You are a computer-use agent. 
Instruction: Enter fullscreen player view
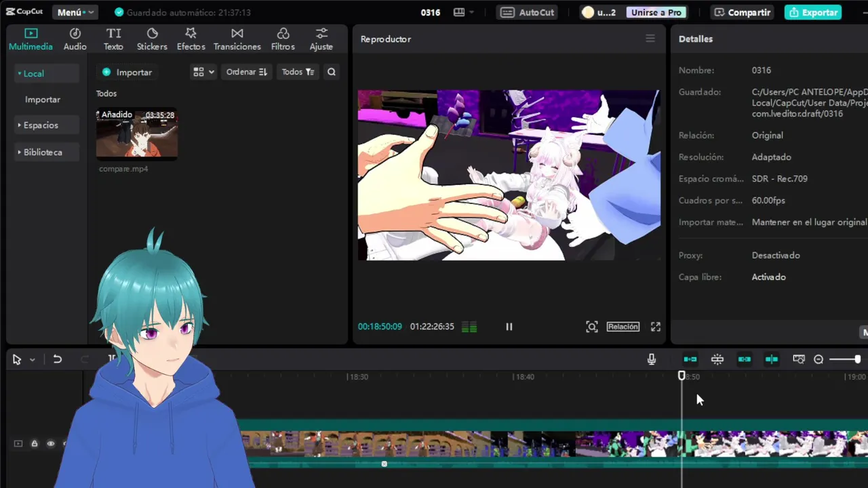656,327
